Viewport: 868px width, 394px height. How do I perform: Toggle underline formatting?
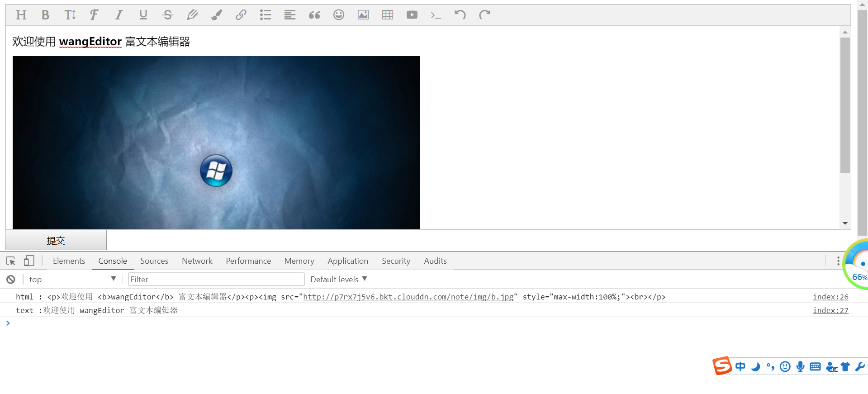(143, 15)
